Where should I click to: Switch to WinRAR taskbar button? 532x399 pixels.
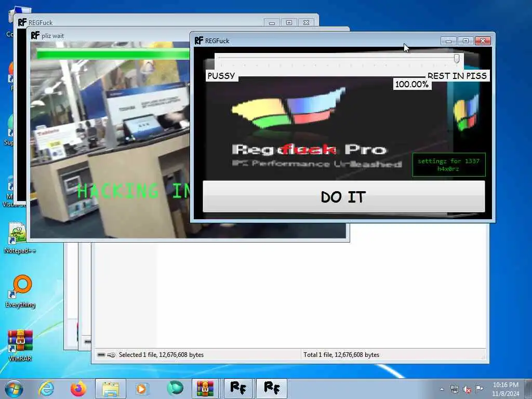point(205,389)
